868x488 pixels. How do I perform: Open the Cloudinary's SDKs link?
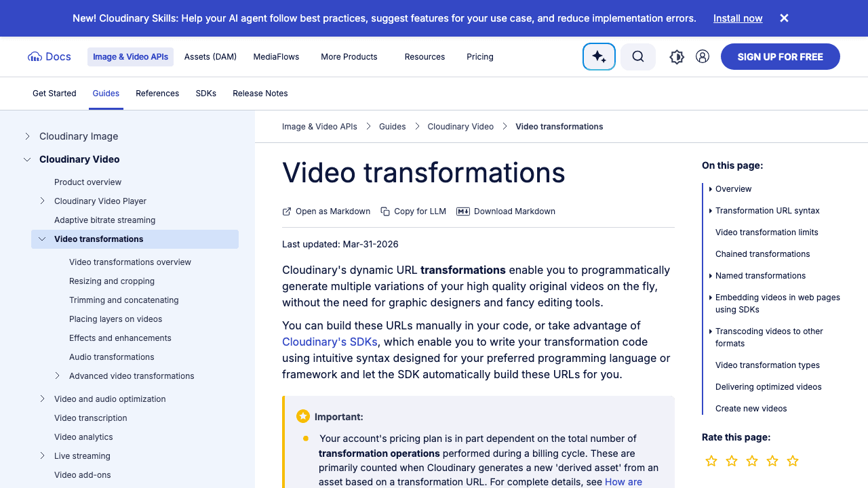(x=330, y=342)
